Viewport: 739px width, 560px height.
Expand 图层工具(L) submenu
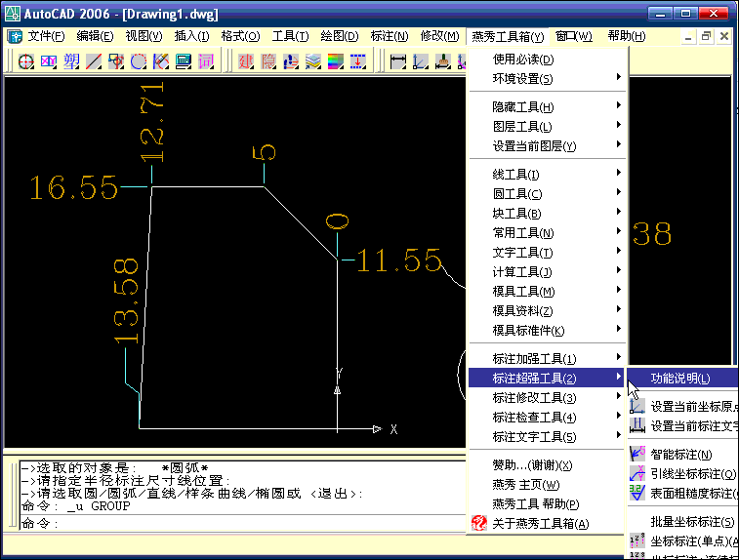(x=548, y=126)
